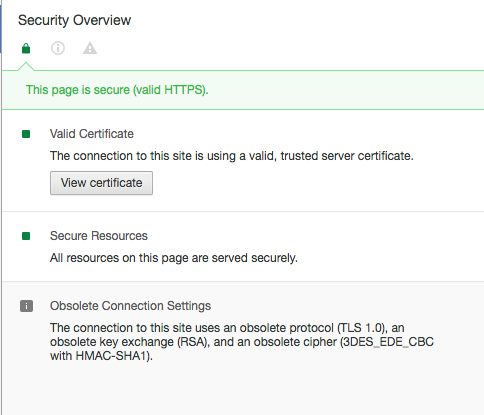
Task: Select the Obsolete Connection Settings heading
Action: (x=130, y=306)
